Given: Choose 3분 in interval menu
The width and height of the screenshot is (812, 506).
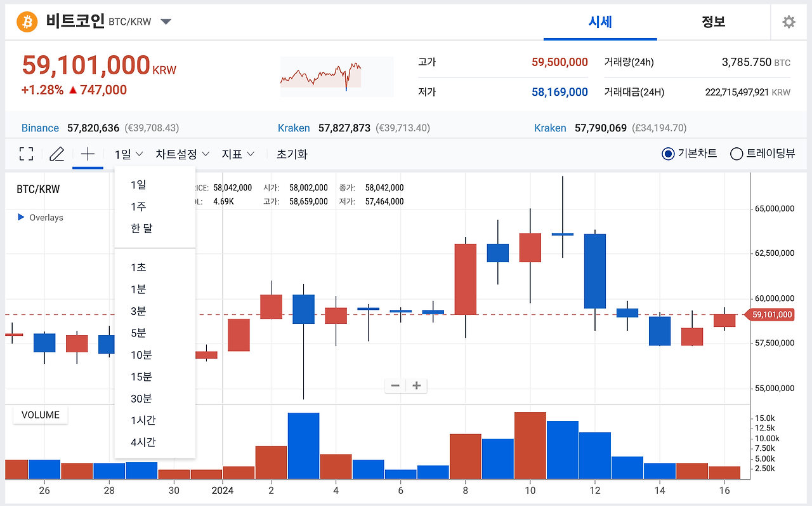Looking at the screenshot, I should (x=155, y=311).
